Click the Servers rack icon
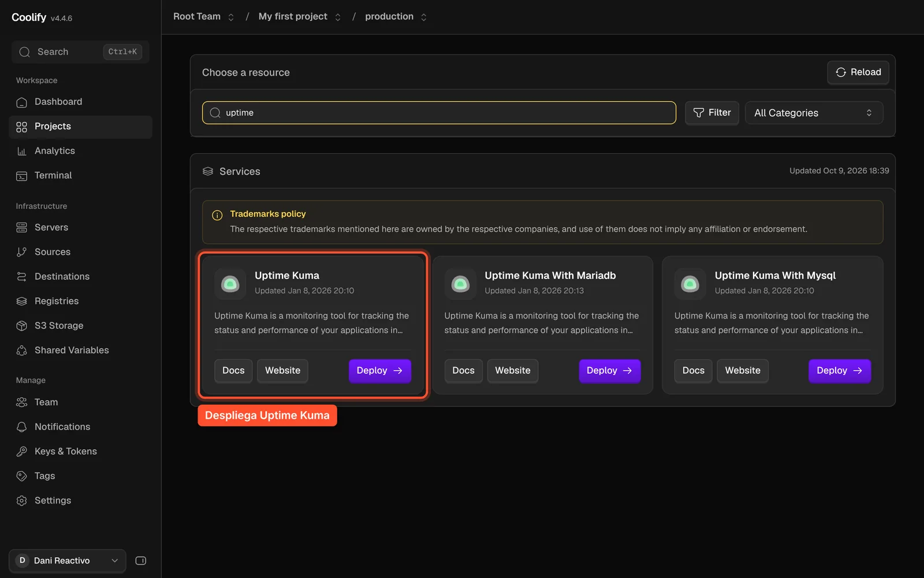 pyautogui.click(x=21, y=228)
